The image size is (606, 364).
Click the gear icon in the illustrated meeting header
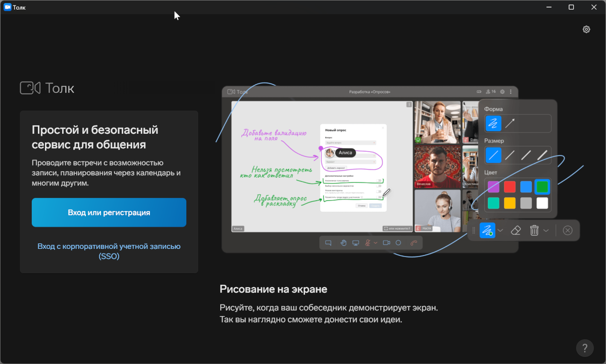pos(502,92)
